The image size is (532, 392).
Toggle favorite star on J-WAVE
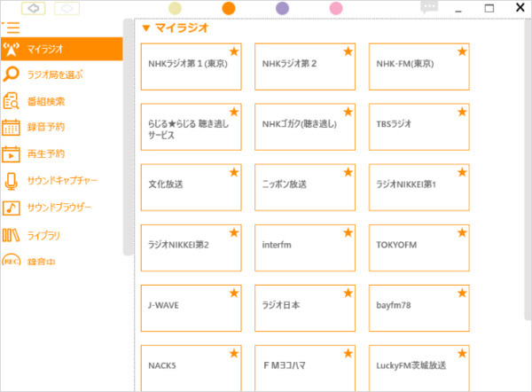(234, 294)
